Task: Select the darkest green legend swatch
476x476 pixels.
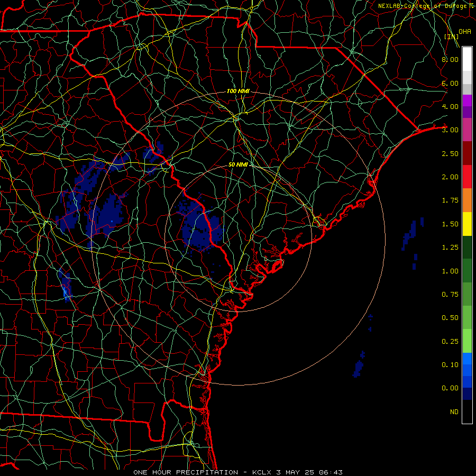Action: [x=467, y=247]
